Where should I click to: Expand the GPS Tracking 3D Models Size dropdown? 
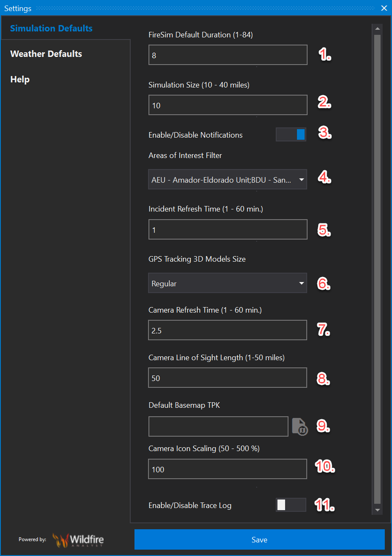pyautogui.click(x=227, y=283)
